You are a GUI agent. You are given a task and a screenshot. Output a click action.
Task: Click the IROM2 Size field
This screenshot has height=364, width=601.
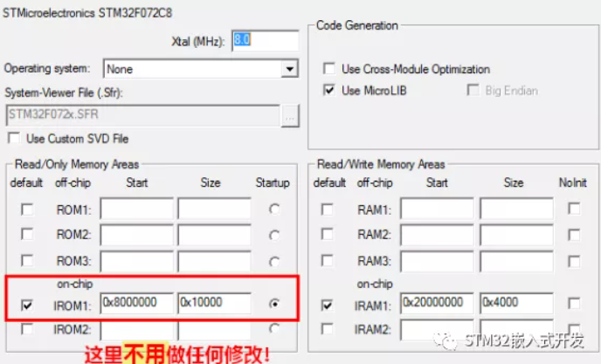(x=214, y=330)
